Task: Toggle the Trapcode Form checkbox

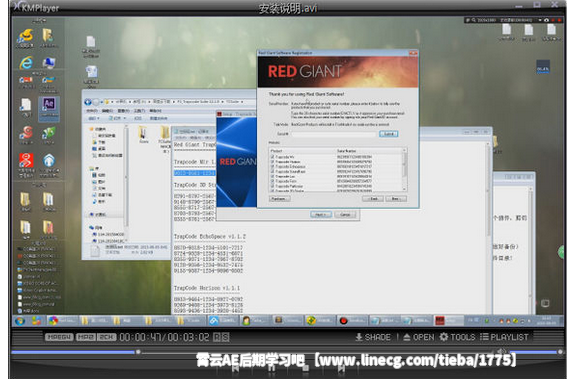Action: click(272, 181)
